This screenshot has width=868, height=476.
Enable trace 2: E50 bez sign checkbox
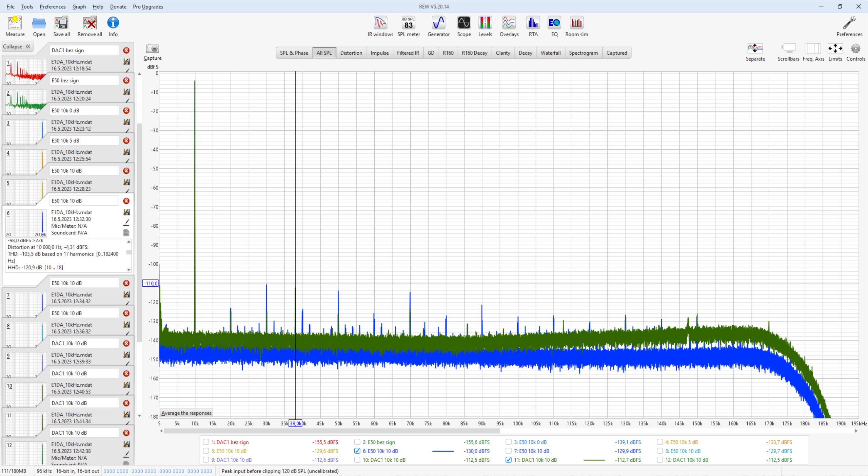[x=357, y=442]
